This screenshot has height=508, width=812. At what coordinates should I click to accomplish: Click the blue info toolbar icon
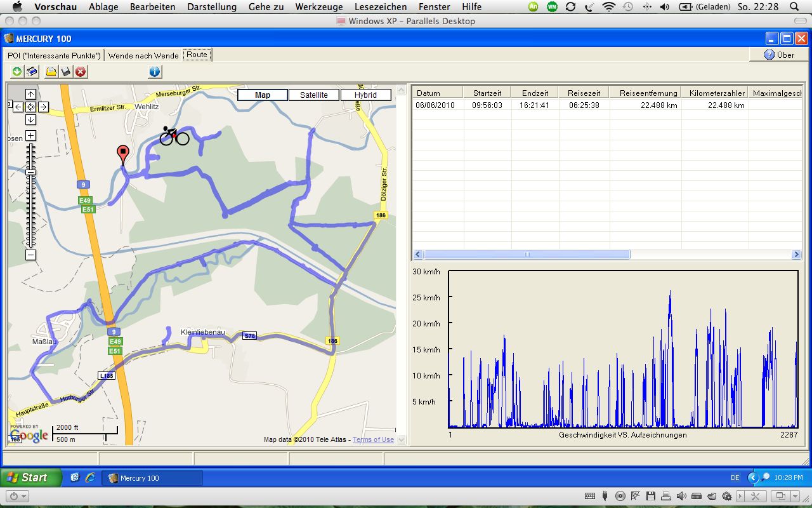coord(155,72)
